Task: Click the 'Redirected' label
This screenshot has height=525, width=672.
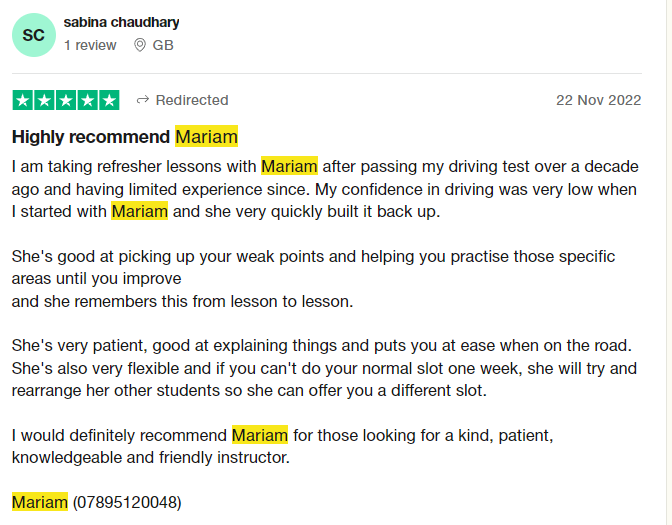Action: [x=192, y=100]
